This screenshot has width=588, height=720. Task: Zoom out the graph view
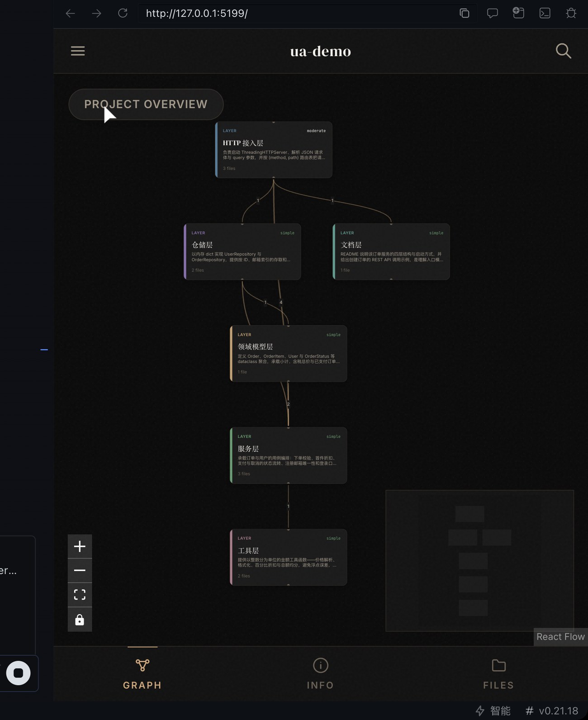coord(80,570)
